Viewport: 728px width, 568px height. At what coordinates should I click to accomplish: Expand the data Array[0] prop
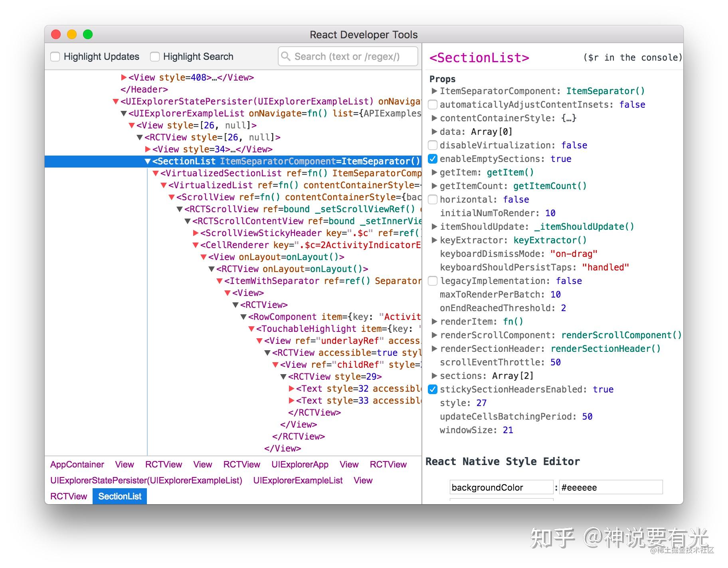(434, 132)
